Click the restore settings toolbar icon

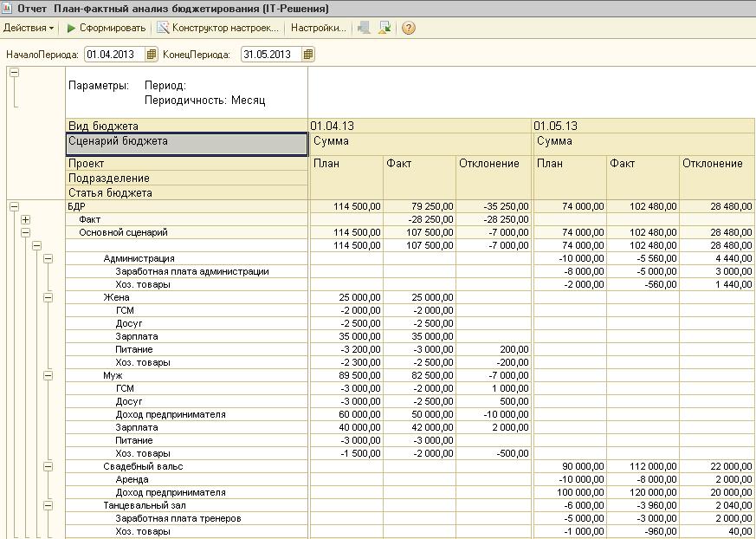[384, 28]
